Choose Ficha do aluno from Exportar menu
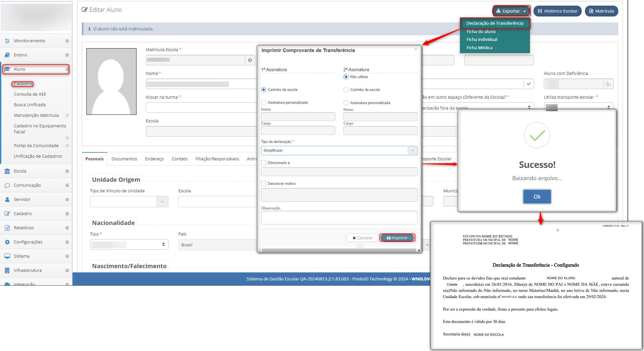Image resolution: width=644 pixels, height=351 pixels. pos(481,32)
